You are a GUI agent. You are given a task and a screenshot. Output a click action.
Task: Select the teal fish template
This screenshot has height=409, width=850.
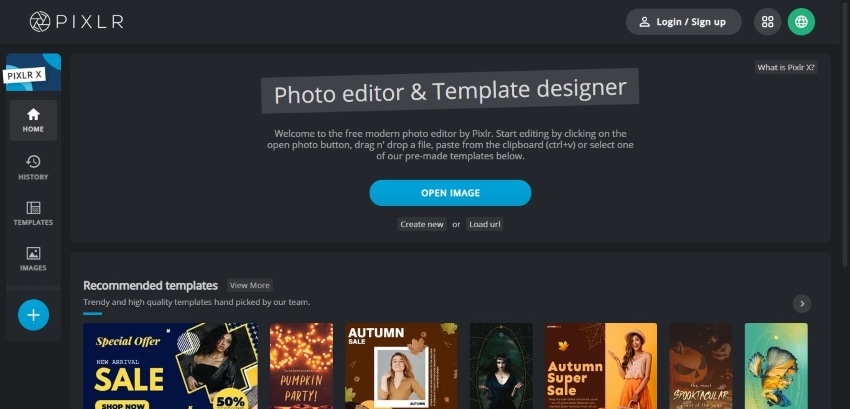(x=776, y=366)
